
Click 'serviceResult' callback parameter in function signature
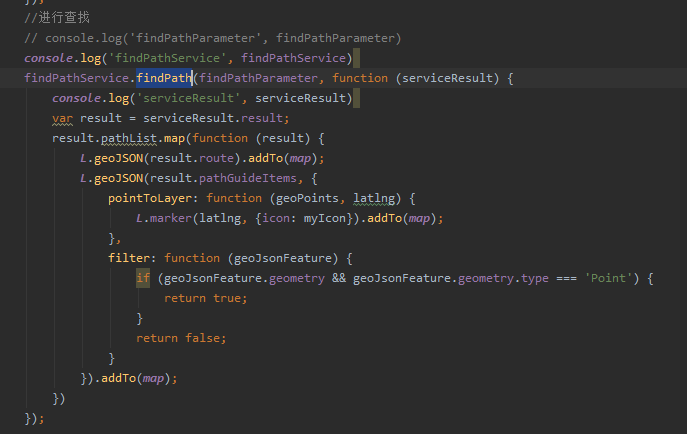point(447,78)
